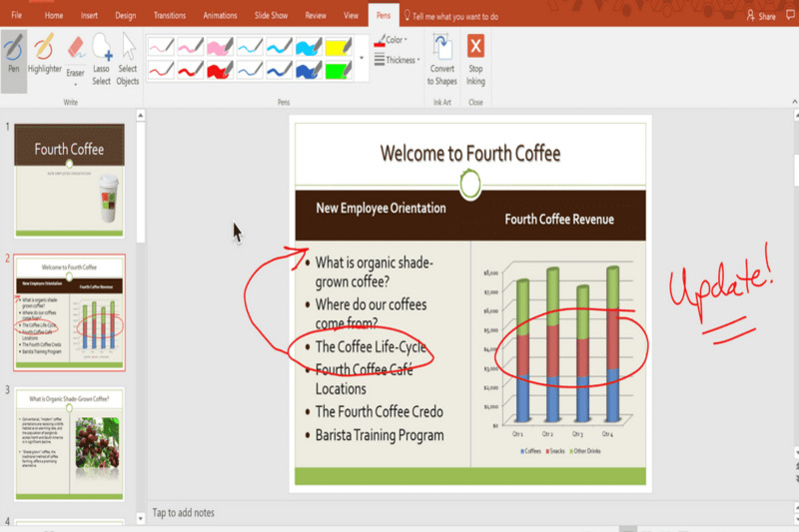Click the Select Objects arrow tool
Image resolution: width=799 pixels, height=532 pixels.
tap(128, 59)
